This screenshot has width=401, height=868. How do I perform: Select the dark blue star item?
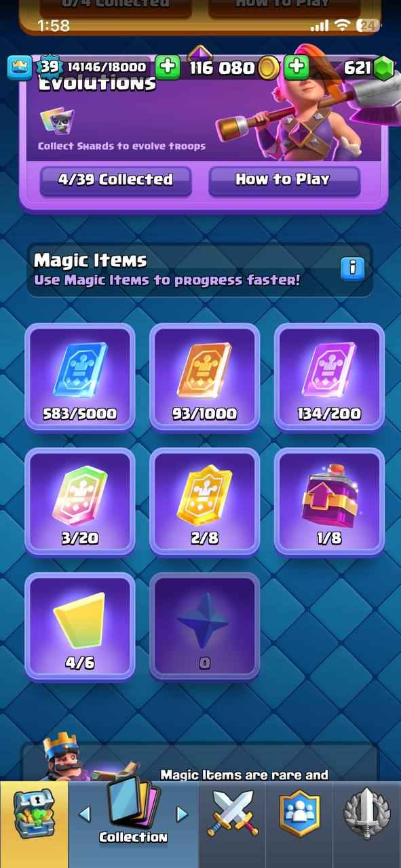click(205, 627)
